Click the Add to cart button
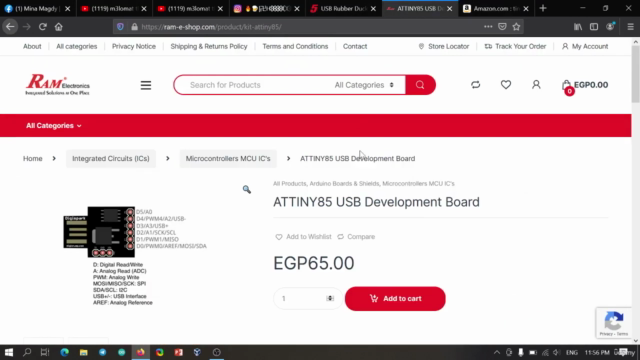This screenshot has height=360, width=640. click(395, 299)
